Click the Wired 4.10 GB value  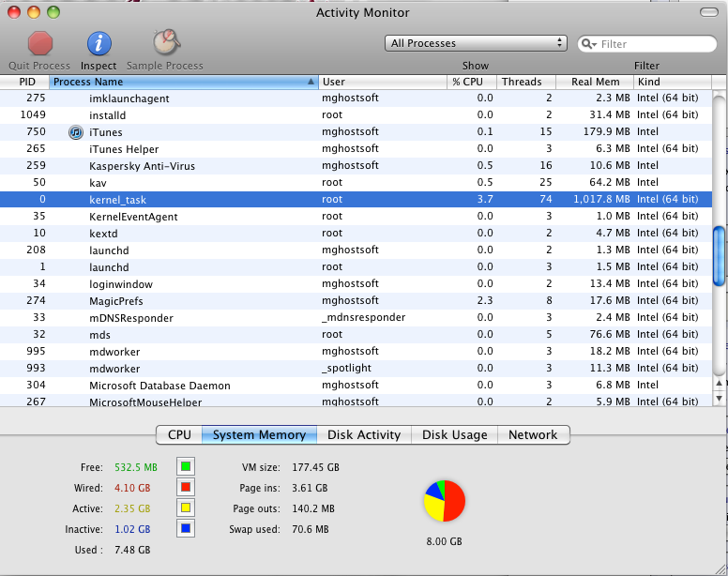132,488
